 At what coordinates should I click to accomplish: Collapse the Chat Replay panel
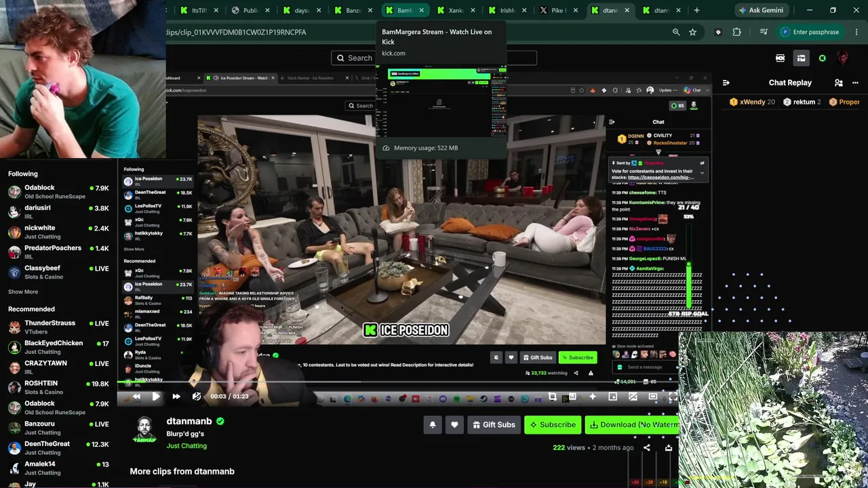726,83
